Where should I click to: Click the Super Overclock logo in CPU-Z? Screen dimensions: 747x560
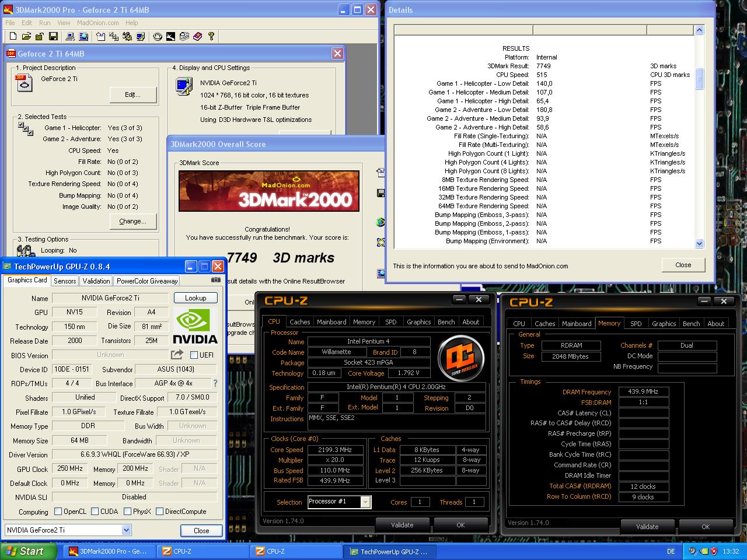click(461, 357)
